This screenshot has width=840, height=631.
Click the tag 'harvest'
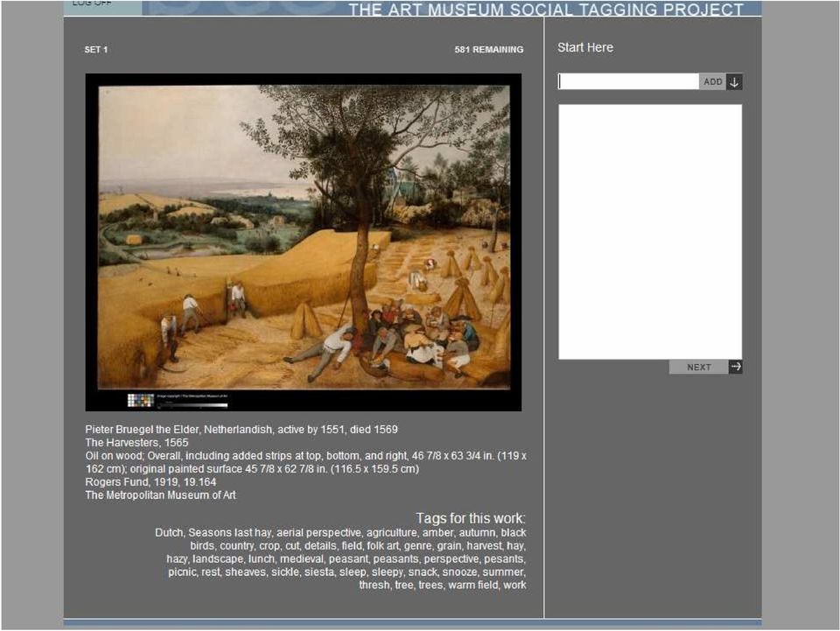point(484,545)
